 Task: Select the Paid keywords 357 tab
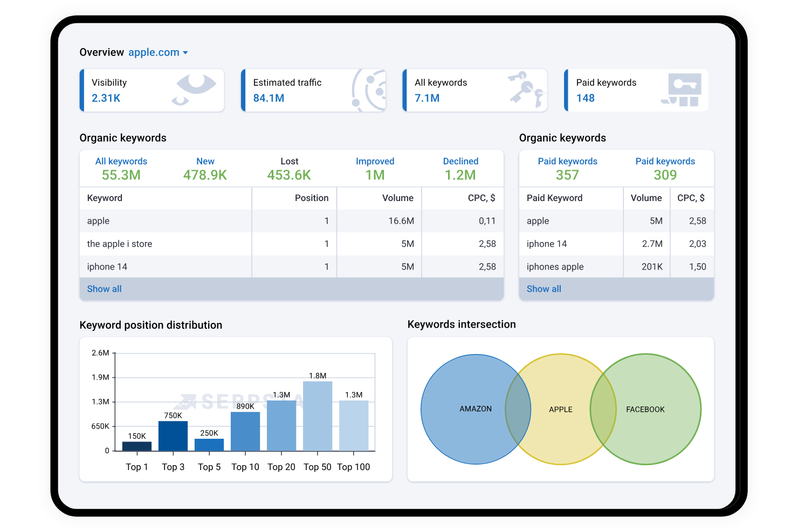click(x=567, y=169)
